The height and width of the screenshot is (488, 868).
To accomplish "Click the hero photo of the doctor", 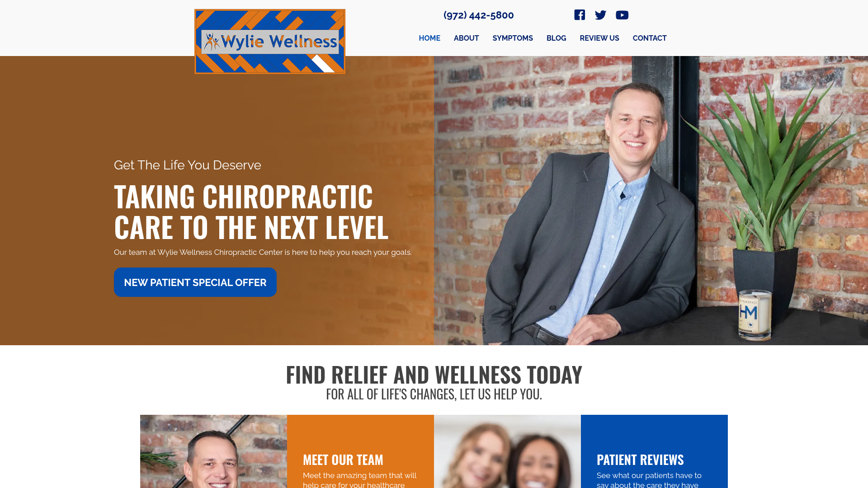I will [x=651, y=201].
